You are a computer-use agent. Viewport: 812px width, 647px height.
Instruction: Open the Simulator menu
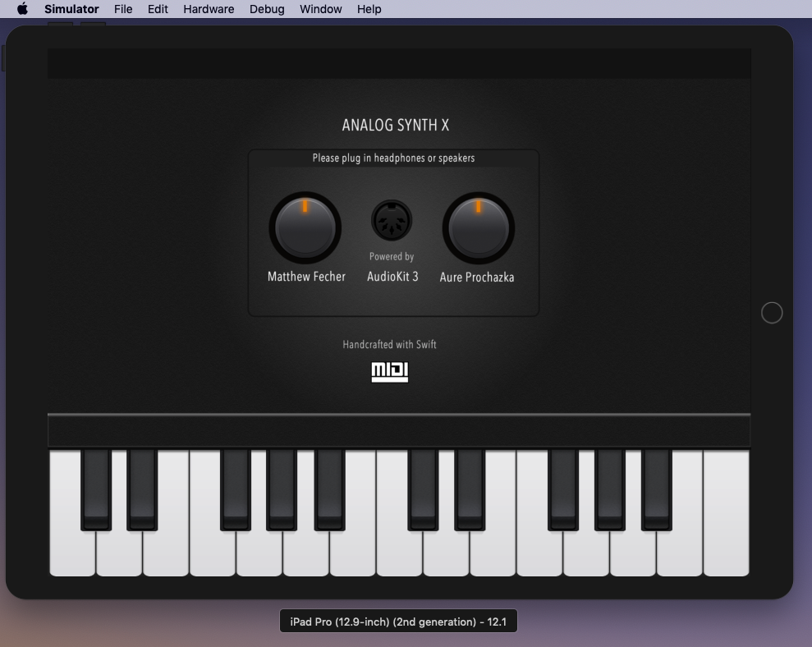pyautogui.click(x=71, y=9)
